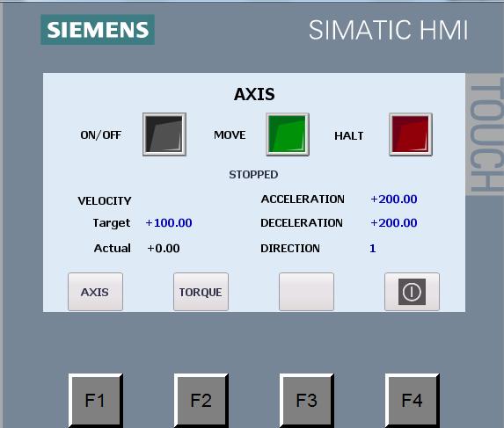
Task: Click the DIRECTION label
Action: (x=290, y=248)
